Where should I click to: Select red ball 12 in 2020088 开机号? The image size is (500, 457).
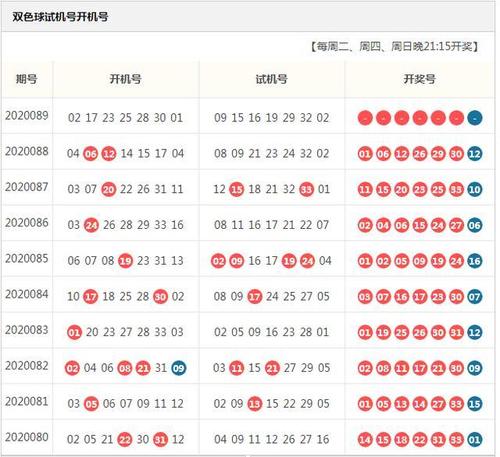tap(109, 154)
